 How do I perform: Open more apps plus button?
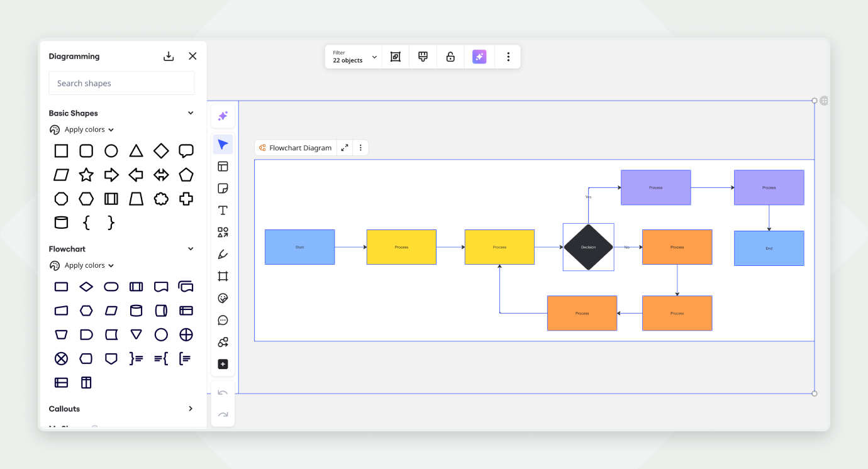tap(223, 365)
